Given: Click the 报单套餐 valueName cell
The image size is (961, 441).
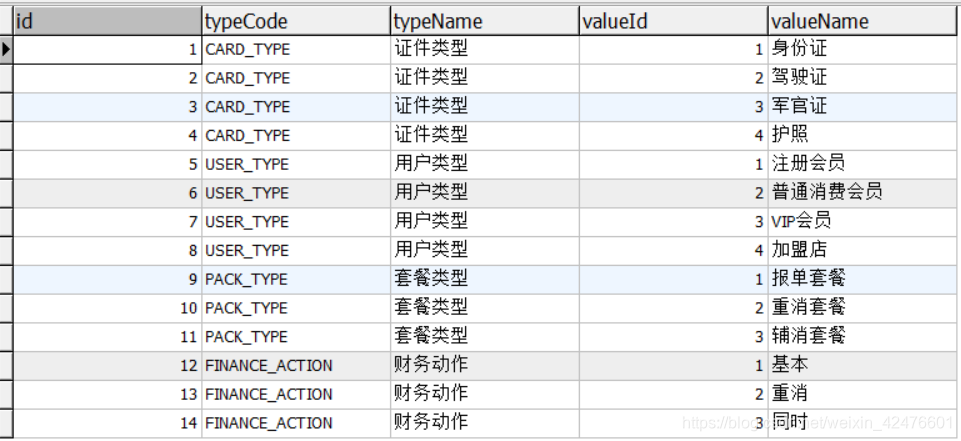Looking at the screenshot, I should click(x=862, y=279).
